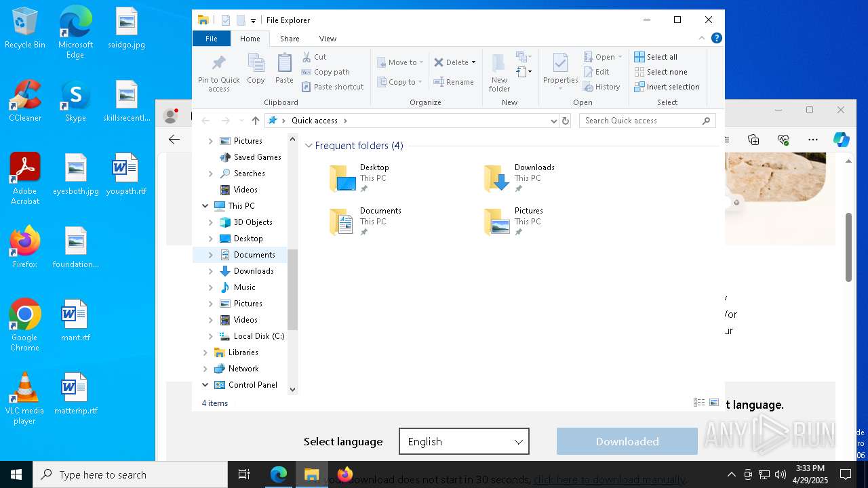Expand the Network tree node
Image resolution: width=868 pixels, height=488 pixels.
205,369
